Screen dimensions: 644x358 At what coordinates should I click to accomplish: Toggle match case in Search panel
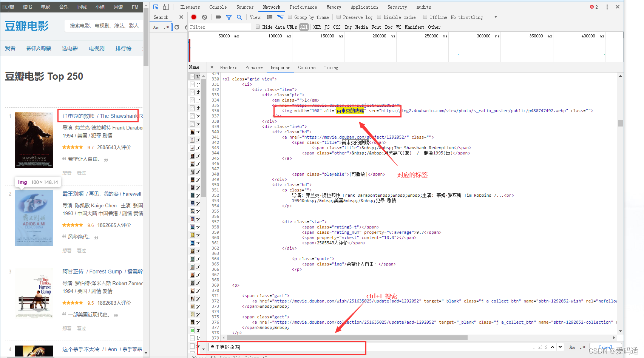pyautogui.click(x=156, y=27)
